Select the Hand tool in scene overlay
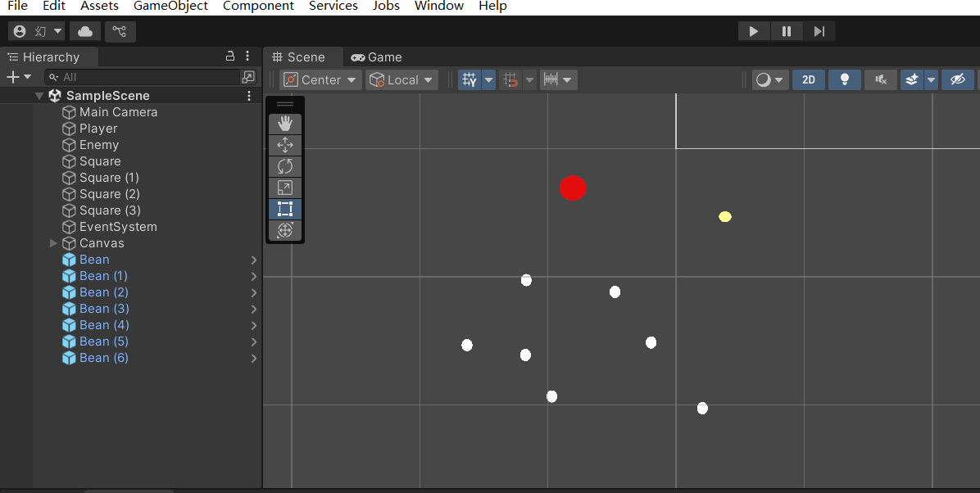The height and width of the screenshot is (493, 980). click(285, 124)
